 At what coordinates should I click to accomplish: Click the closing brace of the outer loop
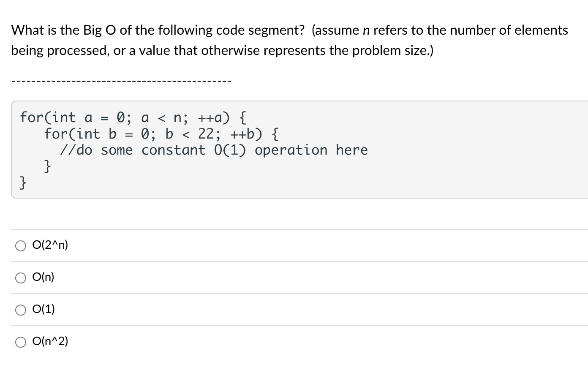[22, 182]
